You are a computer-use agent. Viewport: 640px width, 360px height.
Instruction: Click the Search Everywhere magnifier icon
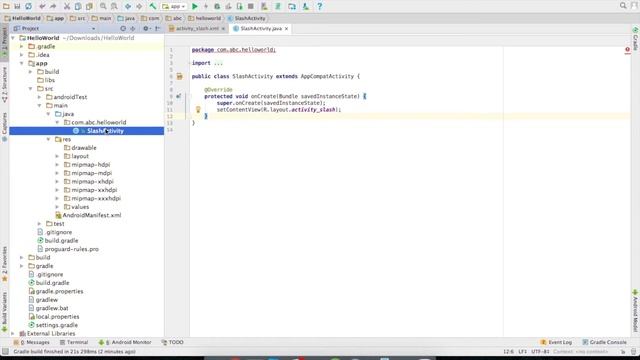(x=623, y=6)
